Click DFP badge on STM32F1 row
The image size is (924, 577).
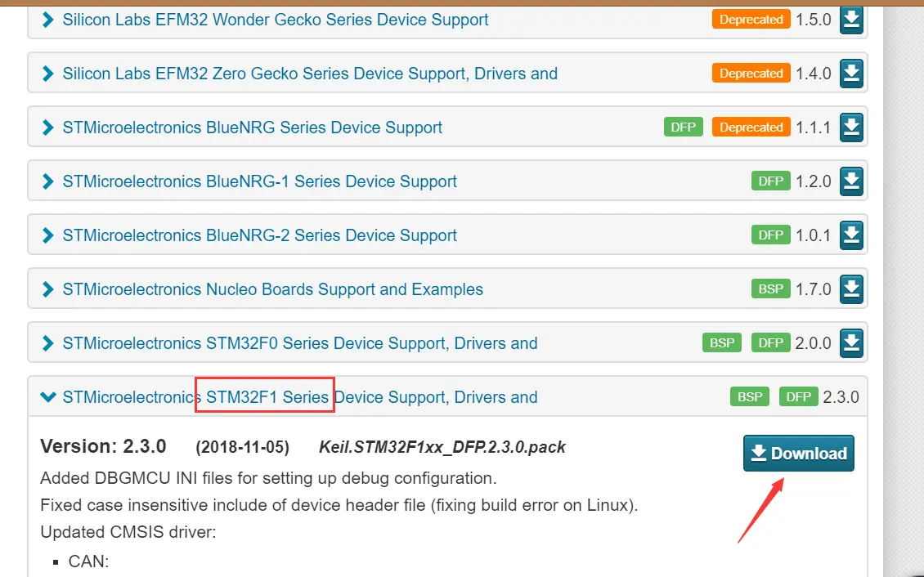click(x=799, y=397)
